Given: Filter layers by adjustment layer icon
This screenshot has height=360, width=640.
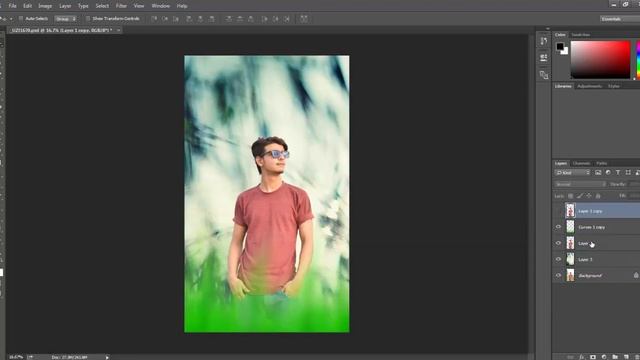Looking at the screenshot, I should click(x=608, y=173).
